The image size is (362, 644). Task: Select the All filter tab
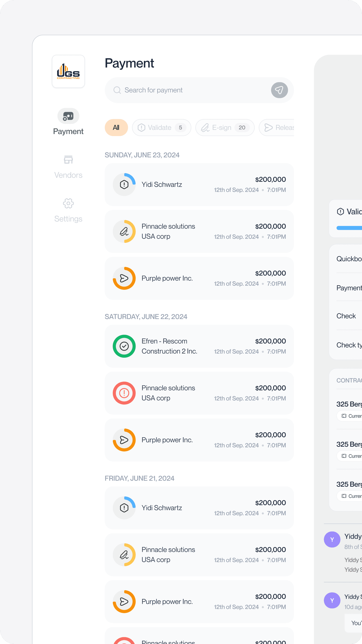coord(116,128)
